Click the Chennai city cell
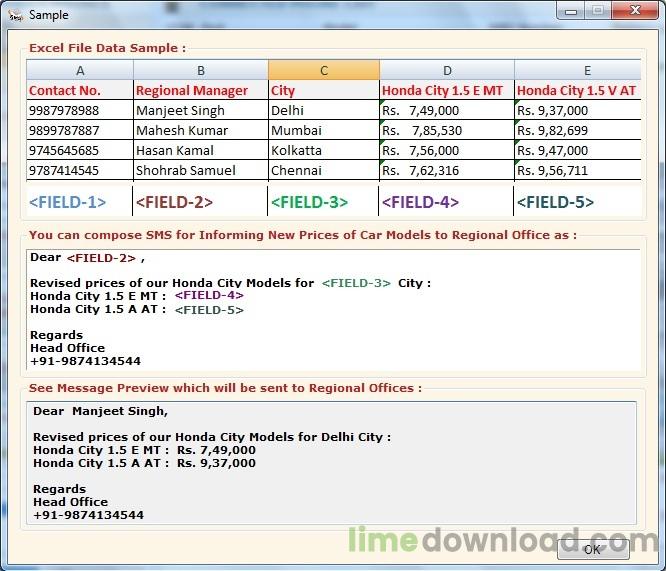 (x=324, y=170)
